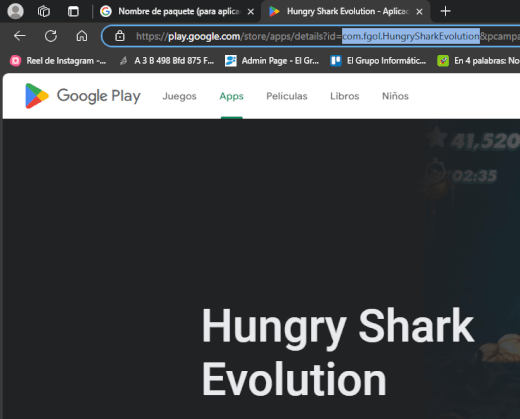Close the 'Nombre de paquete' tab
520x419 pixels.
pos(251,12)
